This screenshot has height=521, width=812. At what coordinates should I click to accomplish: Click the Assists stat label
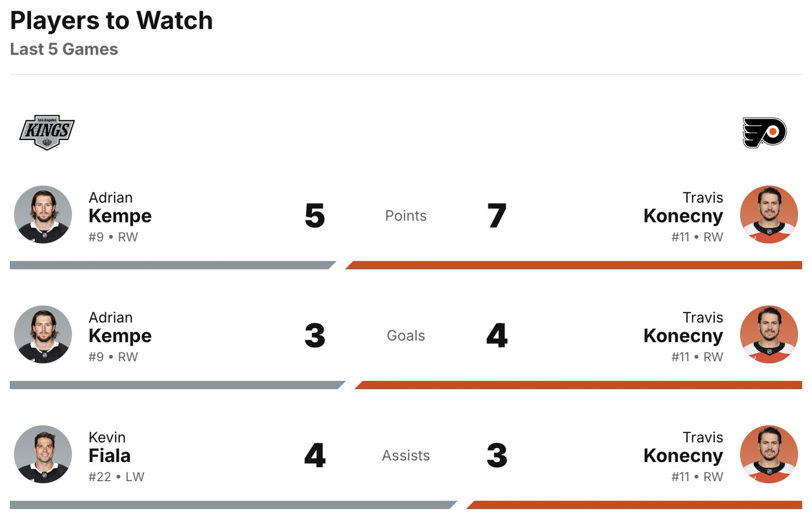(406, 455)
